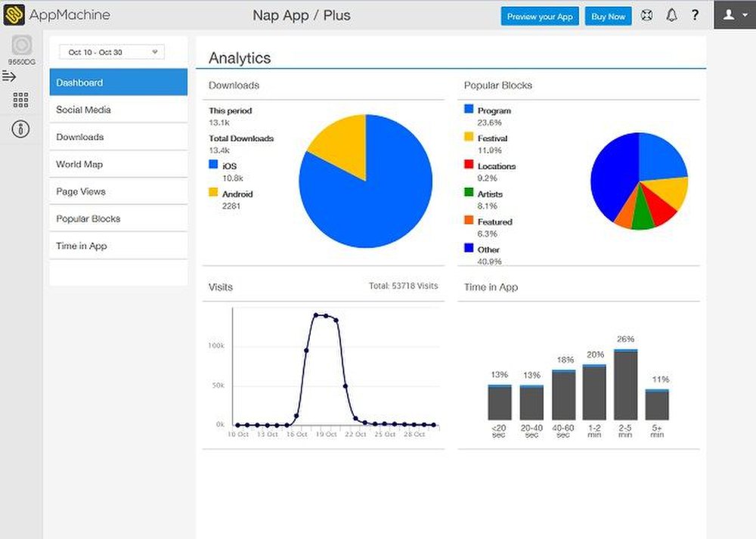Go to the Social Media menu item

pos(119,110)
